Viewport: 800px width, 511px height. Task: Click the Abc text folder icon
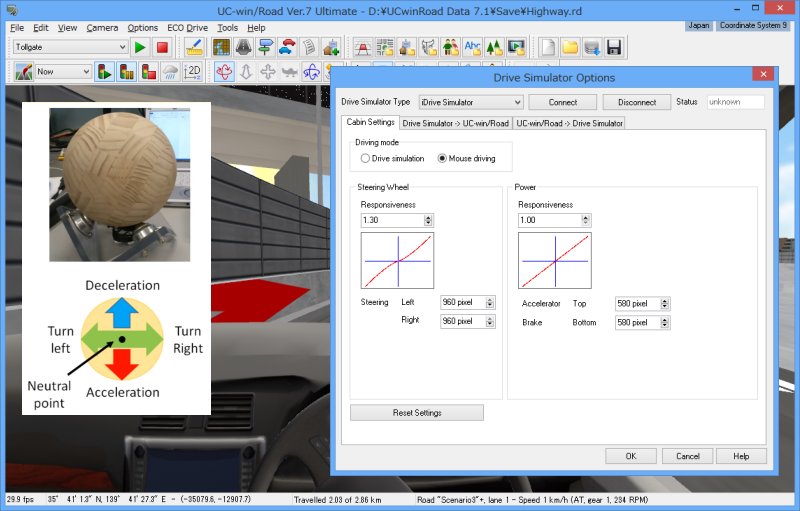472,47
